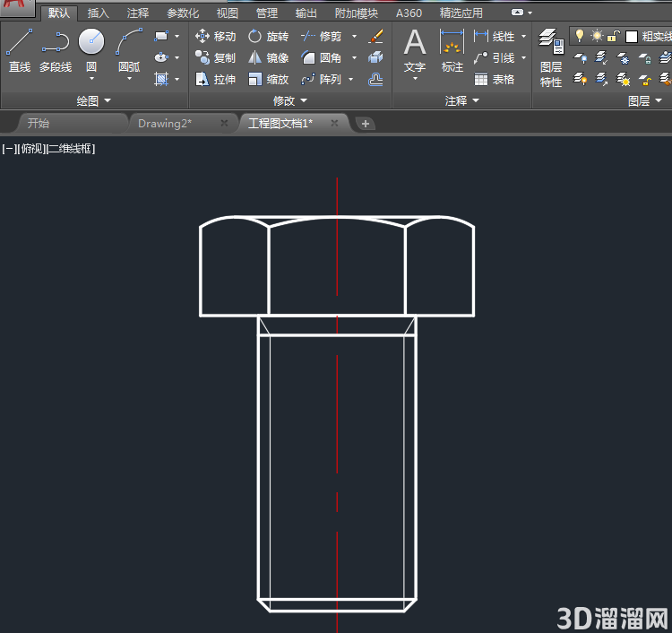This screenshot has width=672, height=633.
Task: Select the Line (直线) tool
Action: (20, 50)
